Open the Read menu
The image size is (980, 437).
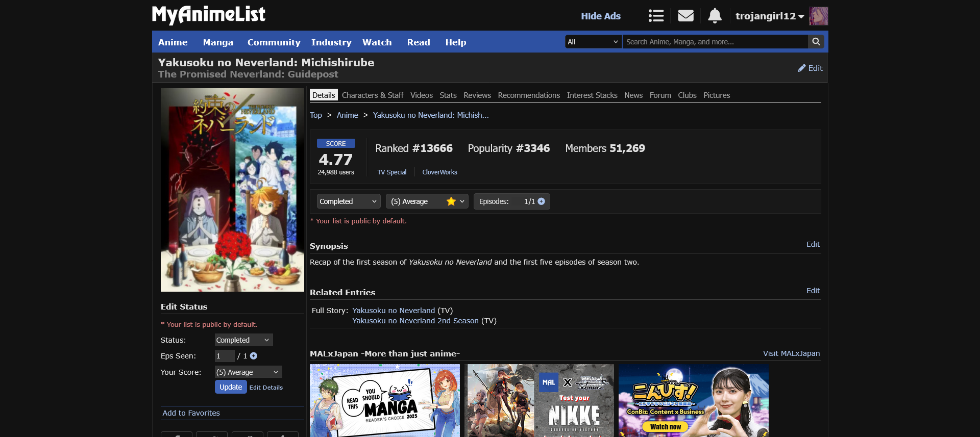[x=419, y=42]
